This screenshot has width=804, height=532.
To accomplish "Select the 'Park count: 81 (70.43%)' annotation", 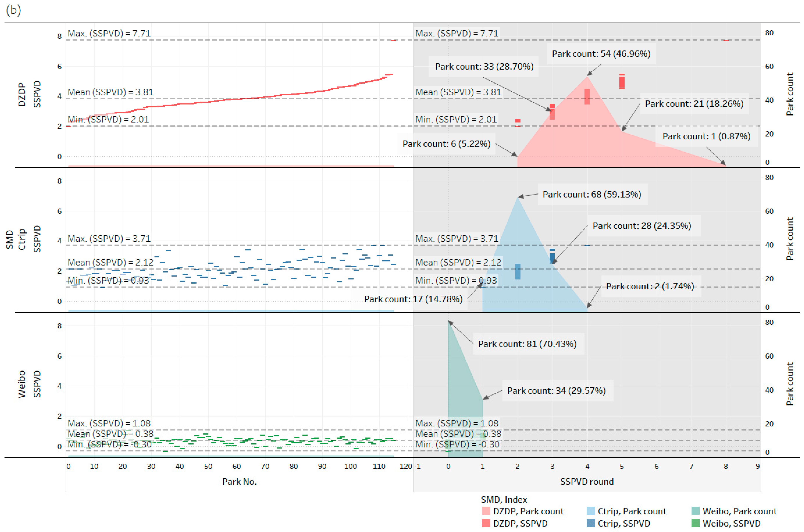I will [x=527, y=344].
